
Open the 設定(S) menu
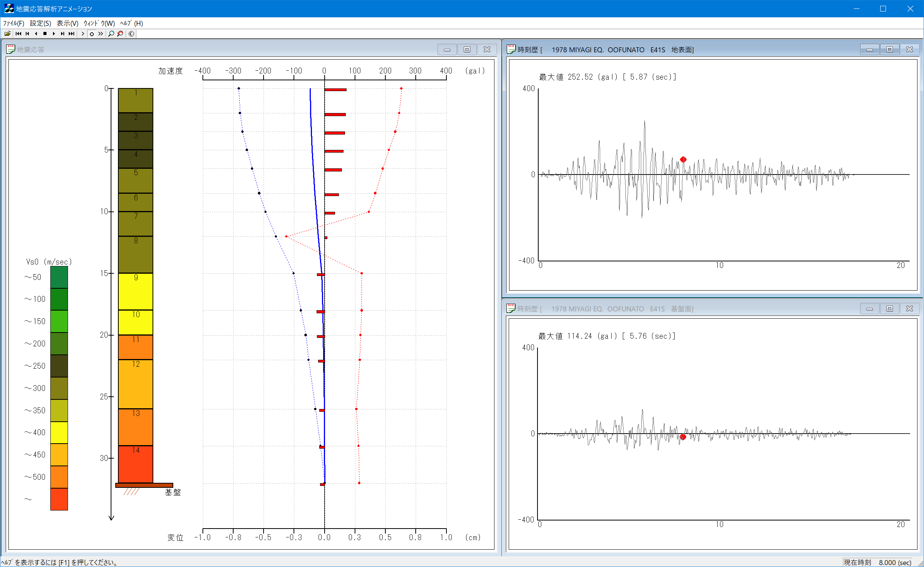coord(40,23)
